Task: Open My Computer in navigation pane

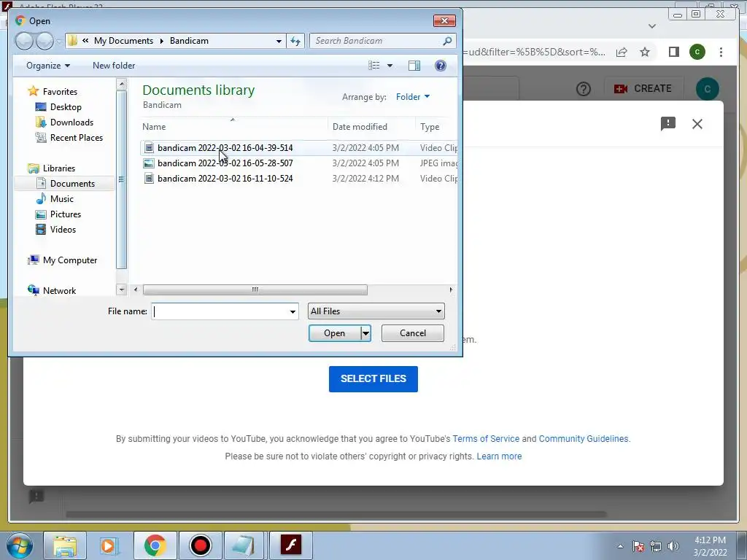Action: click(x=69, y=260)
